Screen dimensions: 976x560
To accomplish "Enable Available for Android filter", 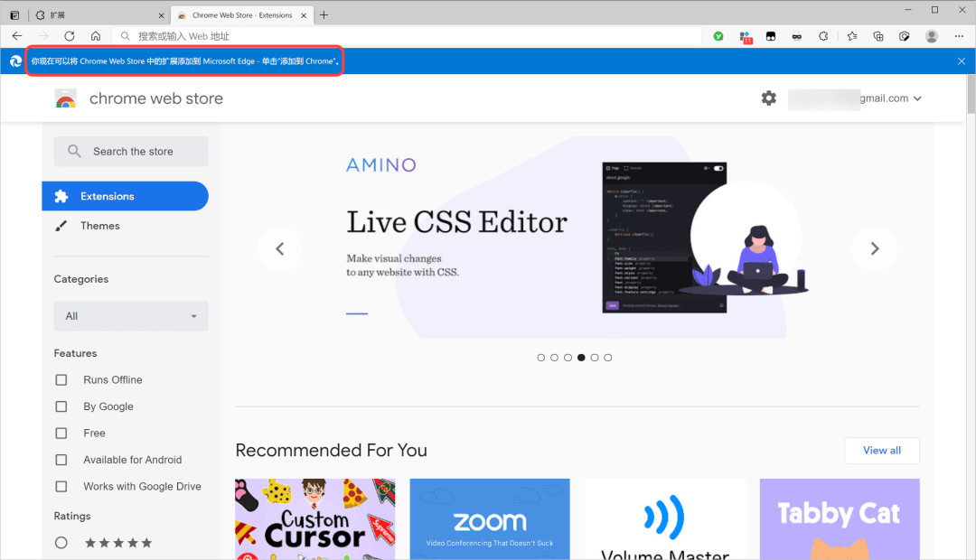I will pyautogui.click(x=61, y=460).
